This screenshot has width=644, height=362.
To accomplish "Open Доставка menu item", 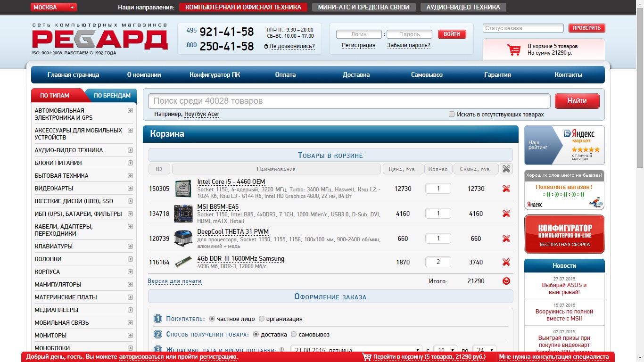I will click(356, 75).
